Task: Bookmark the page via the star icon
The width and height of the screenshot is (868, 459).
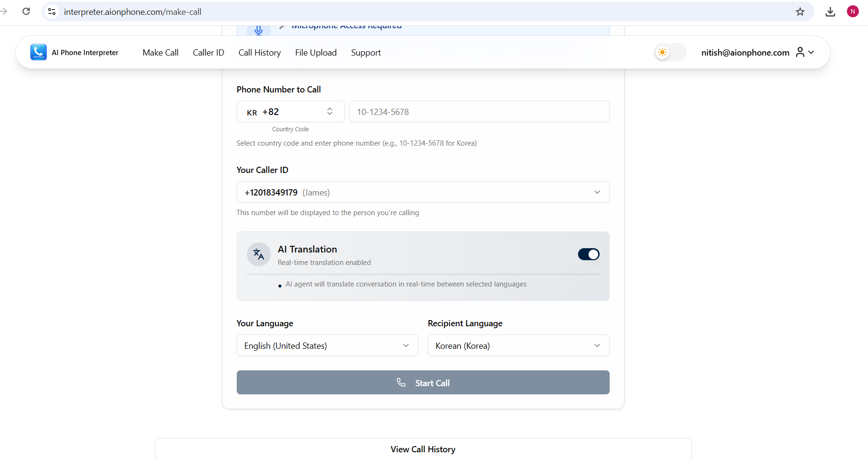Action: [800, 11]
